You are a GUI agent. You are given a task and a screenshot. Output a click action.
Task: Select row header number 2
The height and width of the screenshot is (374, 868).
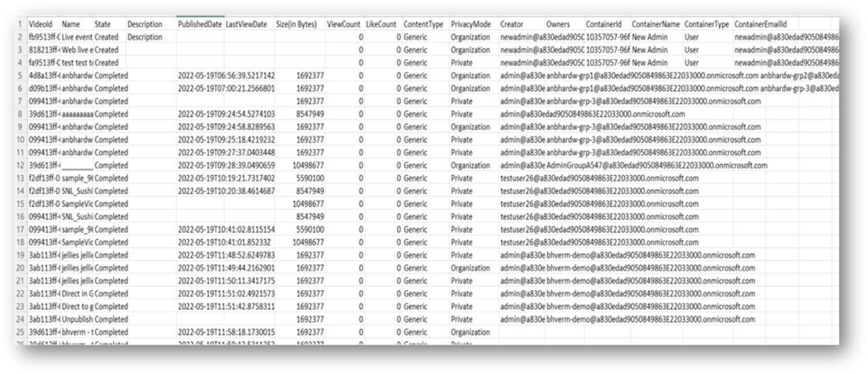20,37
